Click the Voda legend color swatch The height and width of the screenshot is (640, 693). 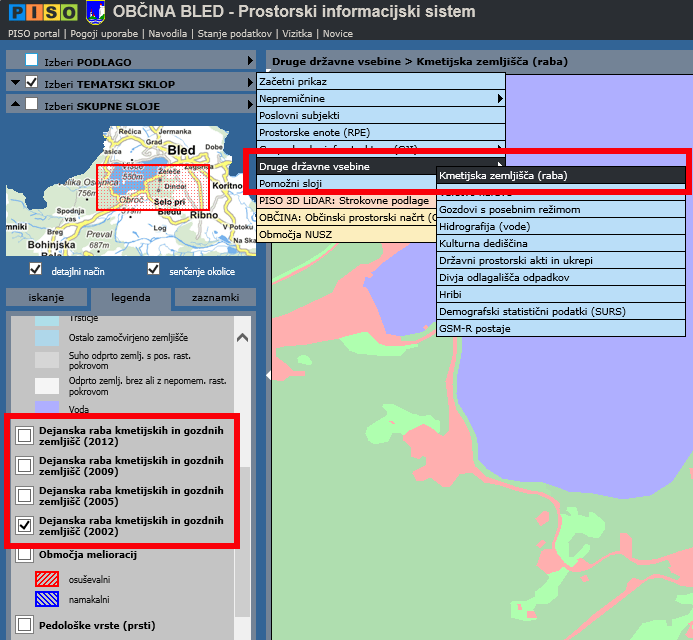coord(47,408)
